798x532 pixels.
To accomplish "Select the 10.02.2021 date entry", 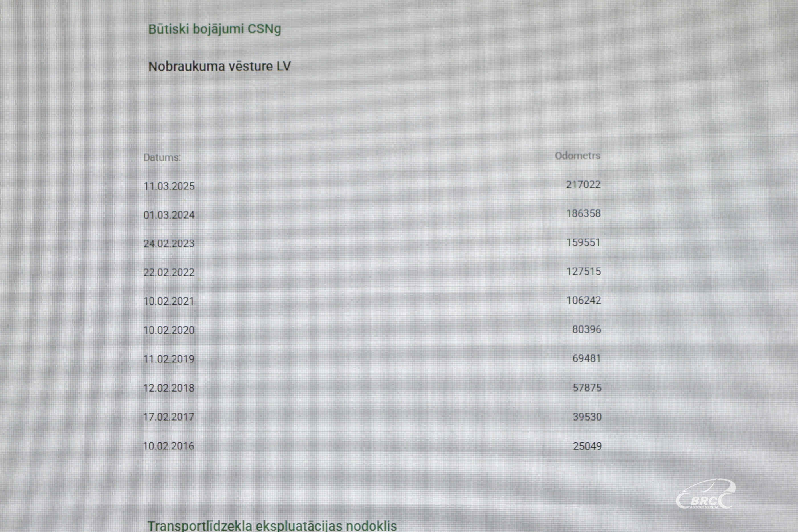I will [169, 301].
